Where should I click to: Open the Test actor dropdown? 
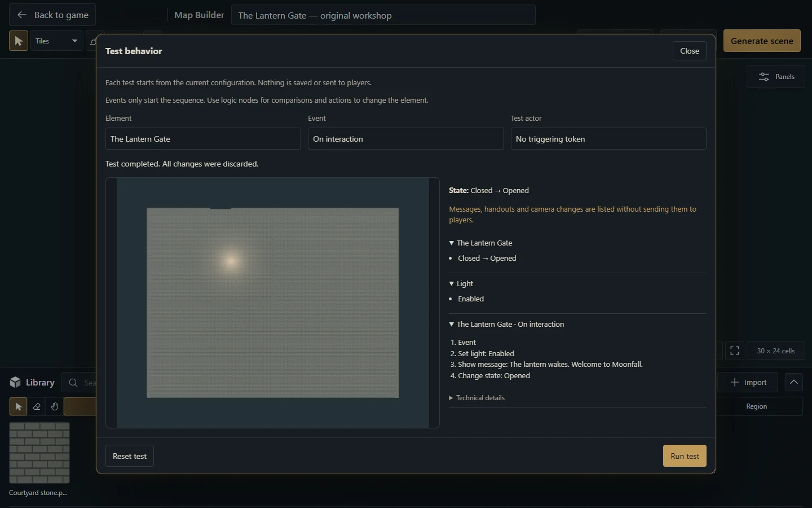point(608,139)
